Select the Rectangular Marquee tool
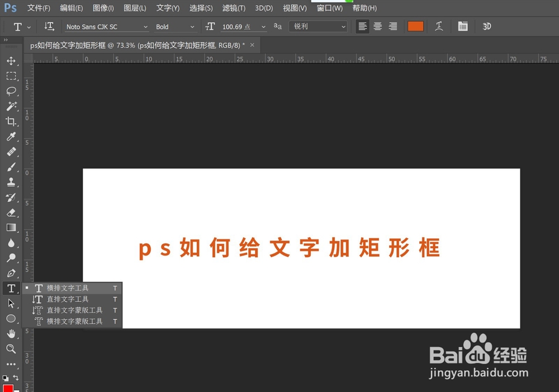This screenshot has height=392, width=559. [11, 76]
